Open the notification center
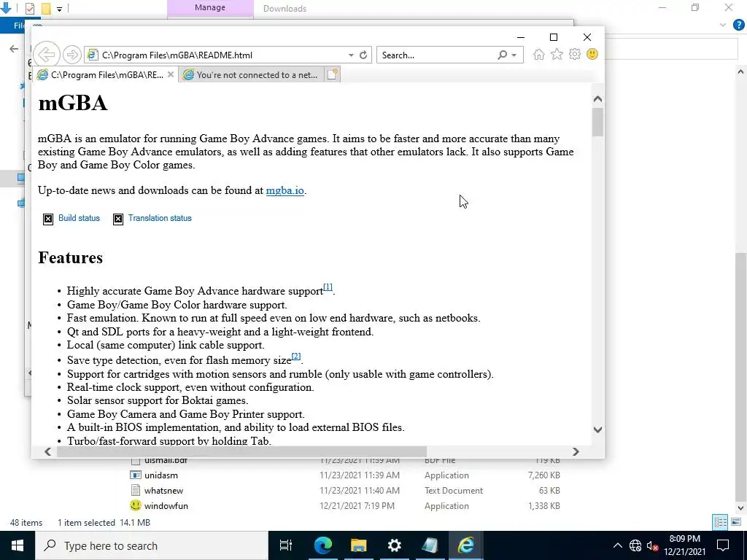This screenshot has width=747, height=560. [x=723, y=545]
